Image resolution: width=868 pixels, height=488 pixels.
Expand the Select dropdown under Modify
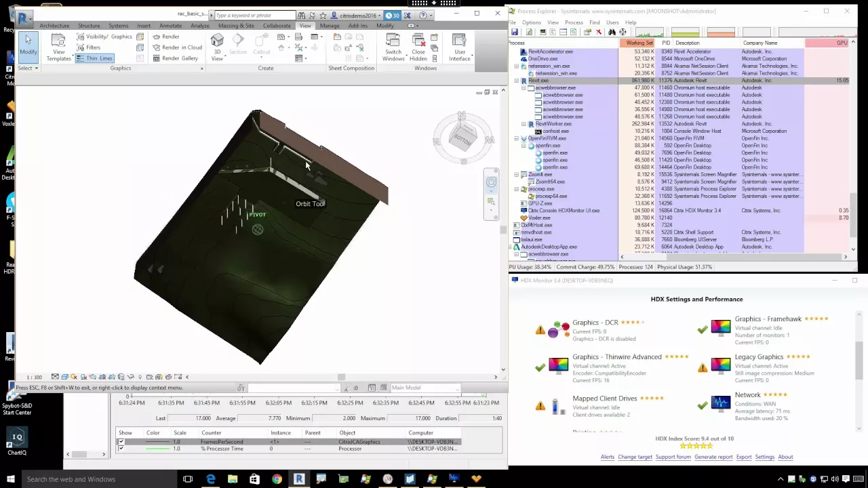click(x=28, y=68)
